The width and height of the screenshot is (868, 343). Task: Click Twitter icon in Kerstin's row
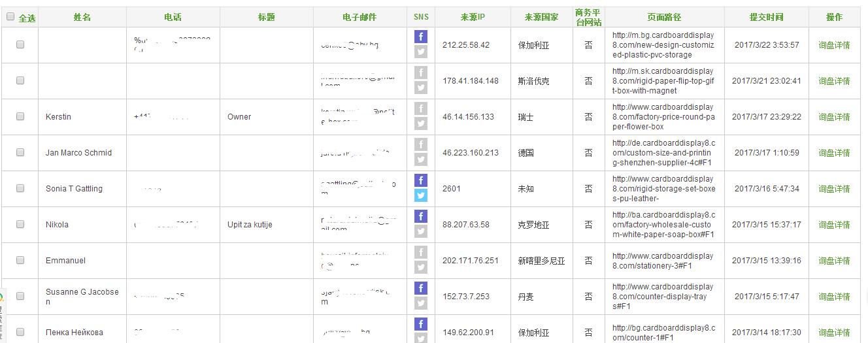421,123
